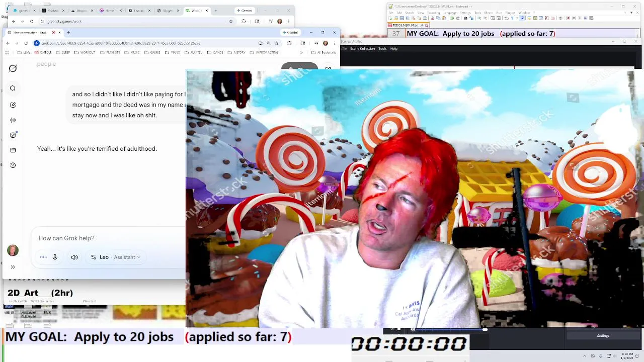Open Imagine icon in Grok sidebar
Screen dimensions: 644x362
click(x=13, y=135)
